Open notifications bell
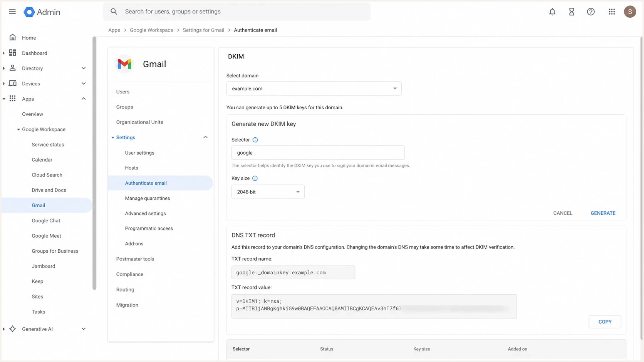 click(552, 12)
